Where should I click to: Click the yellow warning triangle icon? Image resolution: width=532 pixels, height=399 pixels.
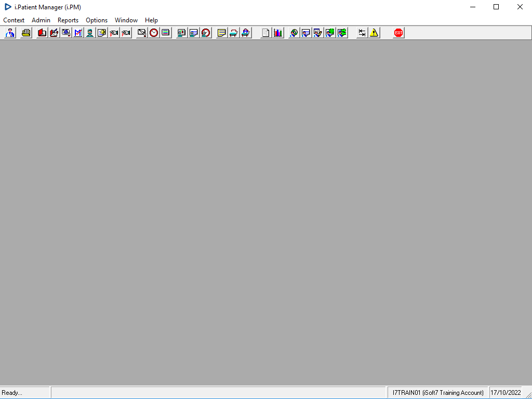coord(374,33)
